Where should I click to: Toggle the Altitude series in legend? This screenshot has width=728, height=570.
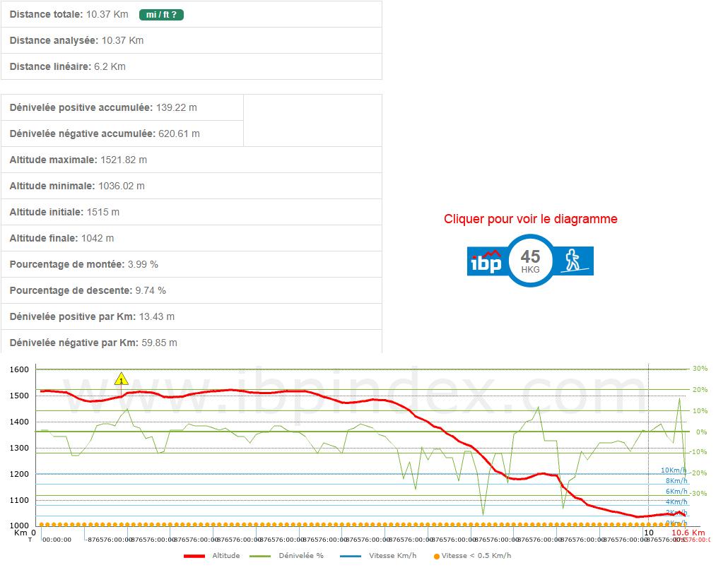pos(225,556)
